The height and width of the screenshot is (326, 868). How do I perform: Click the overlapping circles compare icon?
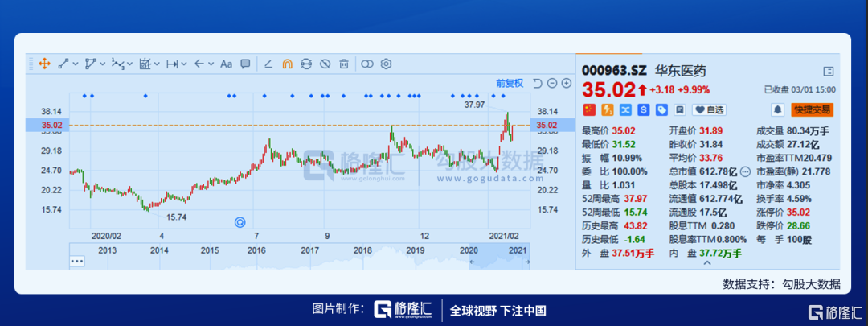coord(367,64)
